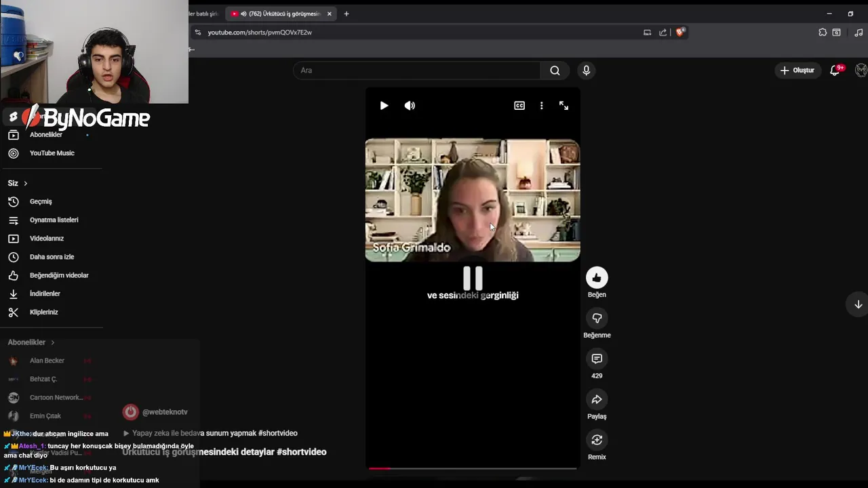Expand the Siz section

pyautogui.click(x=18, y=183)
